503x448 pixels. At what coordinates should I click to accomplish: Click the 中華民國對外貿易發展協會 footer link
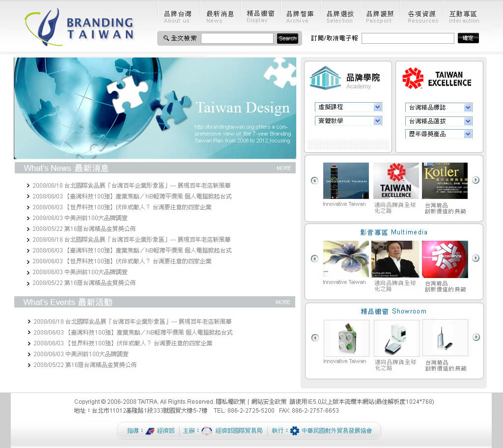[x=337, y=431]
